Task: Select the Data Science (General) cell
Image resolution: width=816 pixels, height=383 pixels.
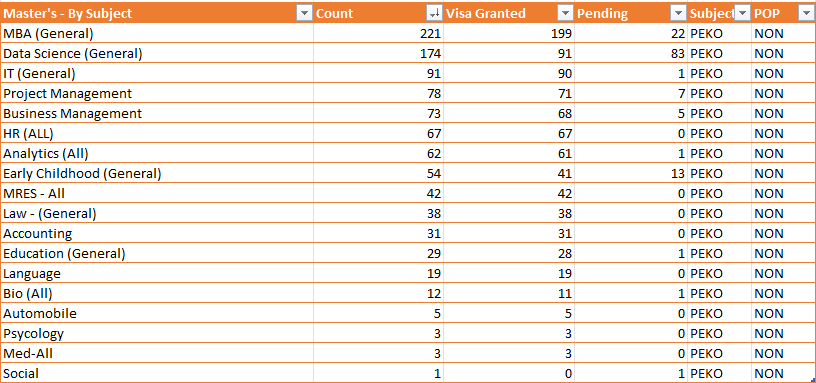Action: coord(157,54)
